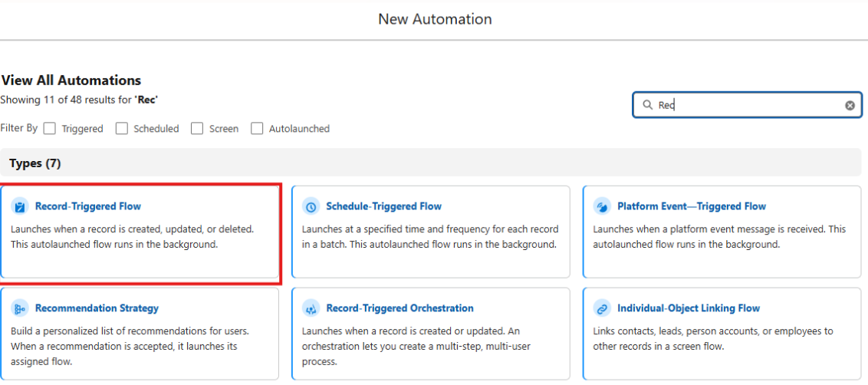Select the Schedule-Triggered Flow title
Image resolution: width=868 pixels, height=385 pixels.
click(383, 206)
